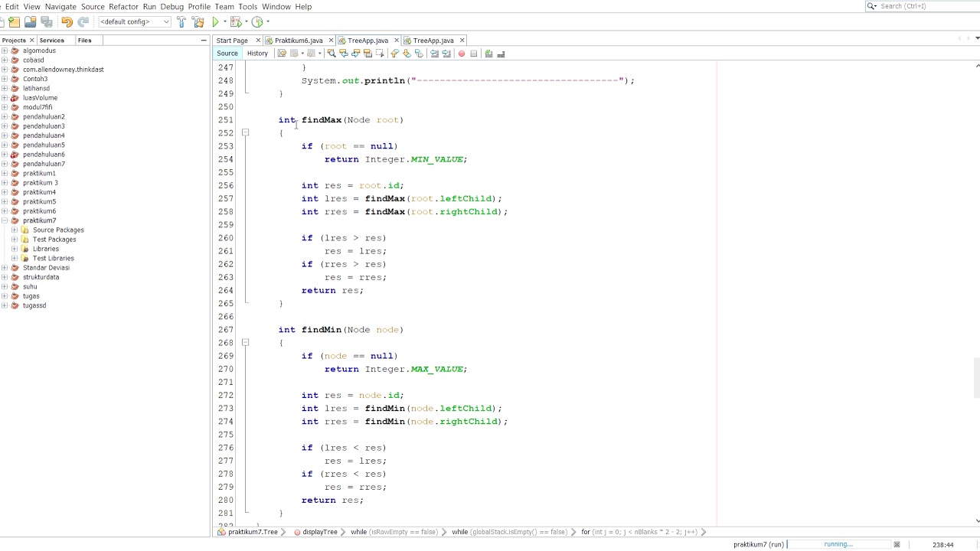Open the Tools menu

click(x=247, y=6)
